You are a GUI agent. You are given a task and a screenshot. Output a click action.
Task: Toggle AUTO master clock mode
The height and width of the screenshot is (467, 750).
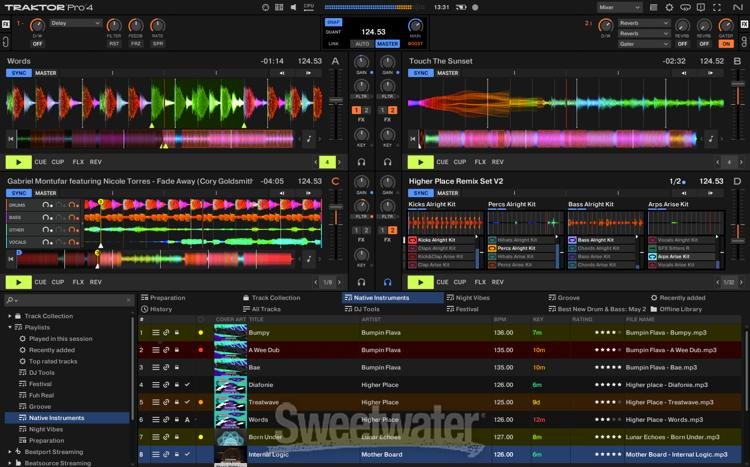tap(362, 44)
